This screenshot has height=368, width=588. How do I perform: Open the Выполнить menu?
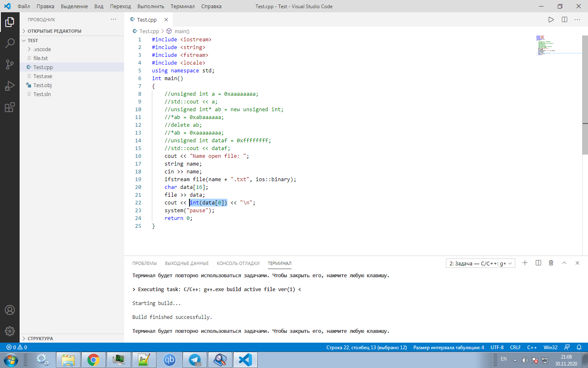tap(151, 6)
